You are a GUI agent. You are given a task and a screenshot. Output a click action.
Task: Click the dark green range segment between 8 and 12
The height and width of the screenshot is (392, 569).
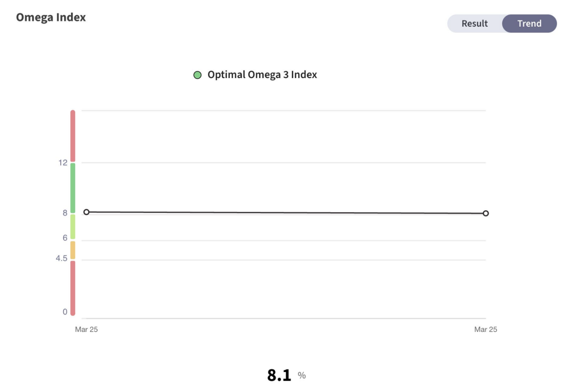[x=73, y=188]
